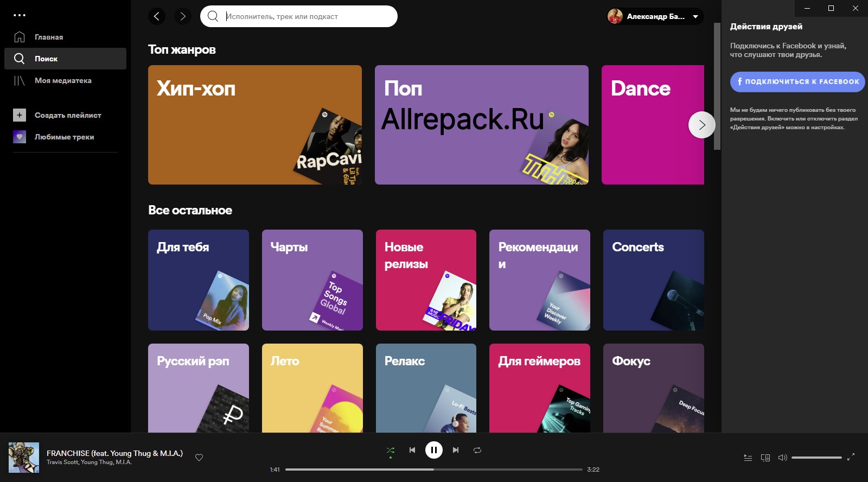The width and height of the screenshot is (868, 482).
Task: Open Travis Scott artist link
Action: (62, 462)
